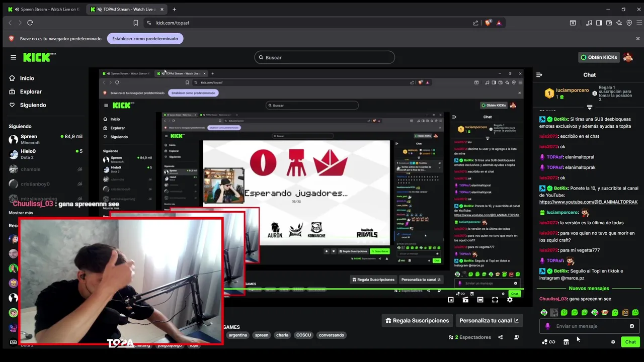Screen dimensions: 644x362
Task: Click the Obtén KICKs button
Action: click(x=599, y=57)
